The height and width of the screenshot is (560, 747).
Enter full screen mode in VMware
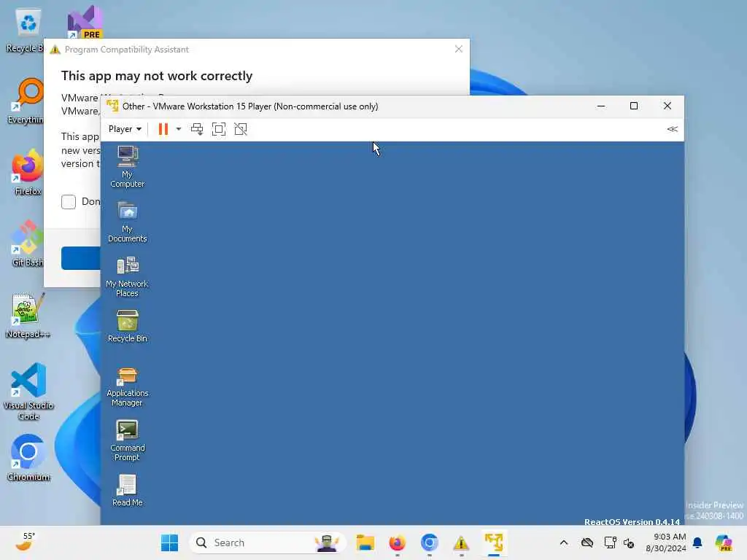tap(219, 129)
